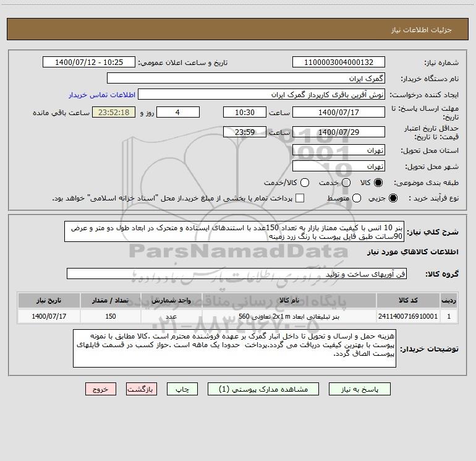The height and width of the screenshot is (461, 476).
Task: Click the quantity cell 150
Action: point(111,316)
